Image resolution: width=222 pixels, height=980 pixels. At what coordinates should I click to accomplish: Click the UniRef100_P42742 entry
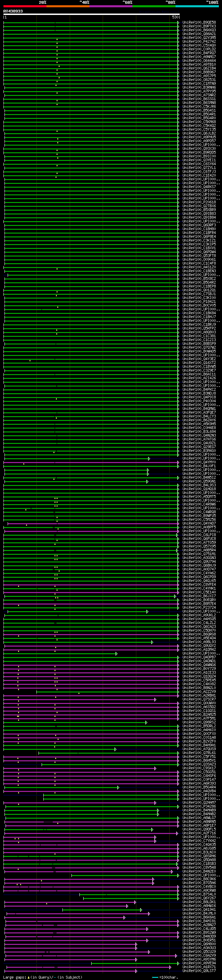[199, 41]
